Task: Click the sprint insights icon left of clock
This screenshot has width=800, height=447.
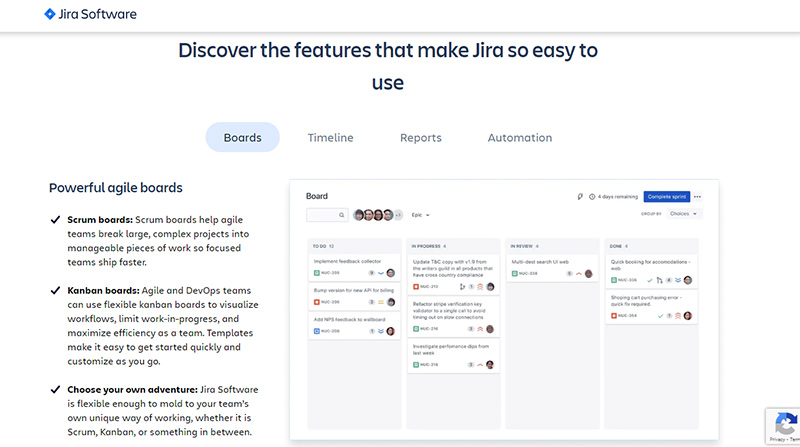Action: 580,196
